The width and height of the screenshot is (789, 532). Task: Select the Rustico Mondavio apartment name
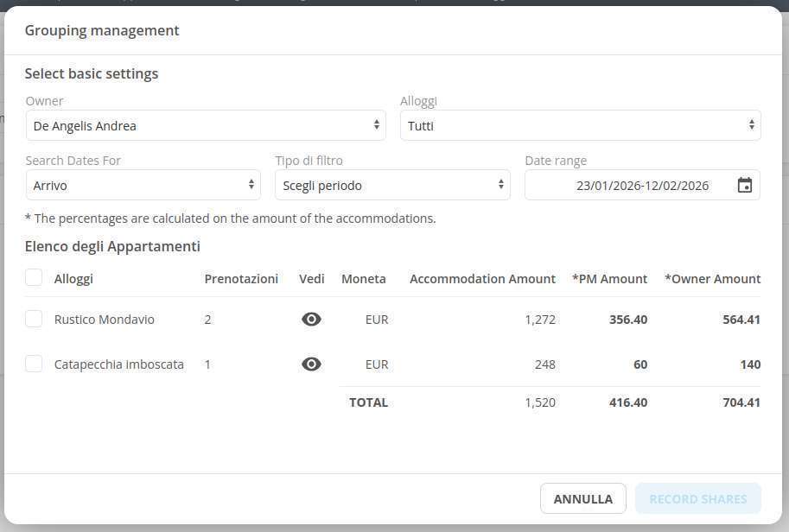tap(104, 320)
